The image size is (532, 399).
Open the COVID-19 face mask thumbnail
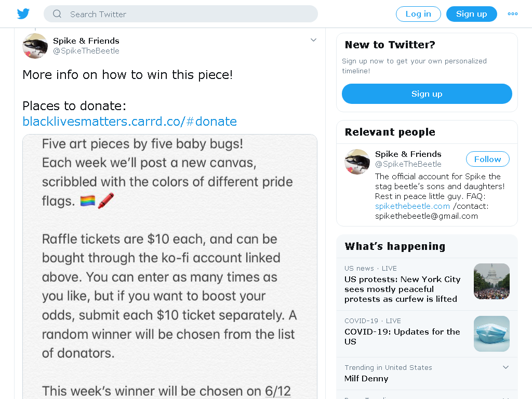tap(491, 334)
